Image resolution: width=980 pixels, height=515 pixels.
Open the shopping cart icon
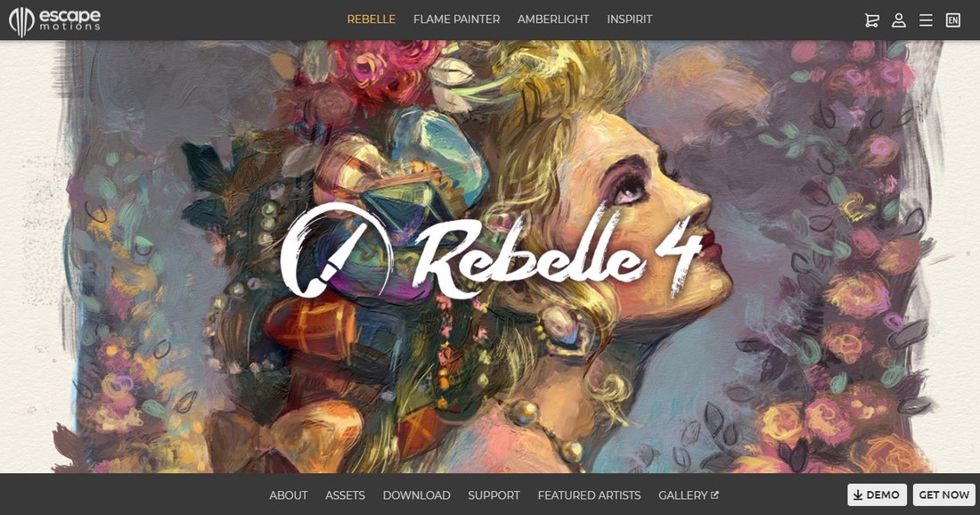click(x=872, y=20)
